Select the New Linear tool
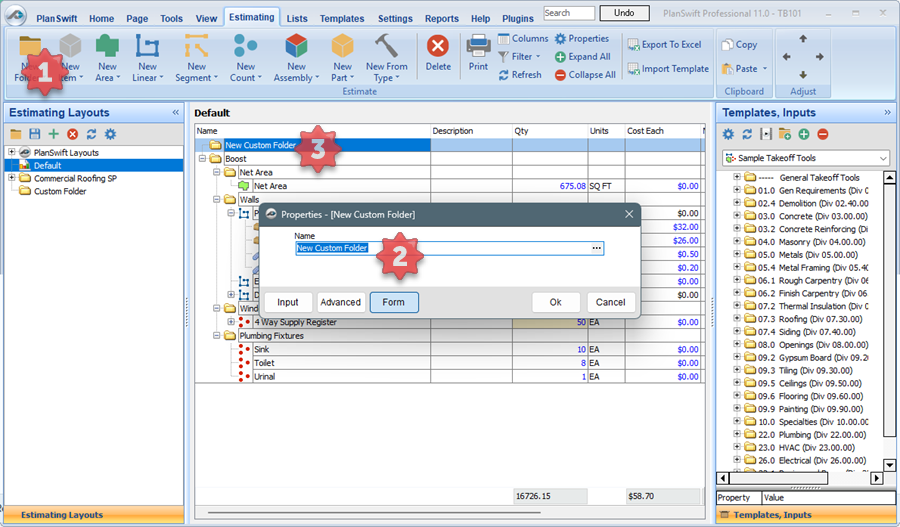Screen dimensions: 900x527 (x=147, y=57)
